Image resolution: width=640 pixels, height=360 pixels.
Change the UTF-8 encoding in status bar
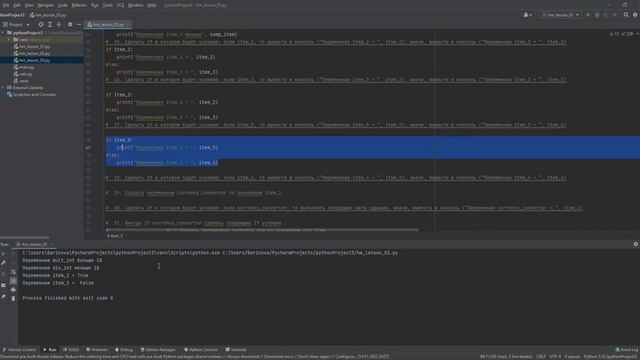(555, 356)
